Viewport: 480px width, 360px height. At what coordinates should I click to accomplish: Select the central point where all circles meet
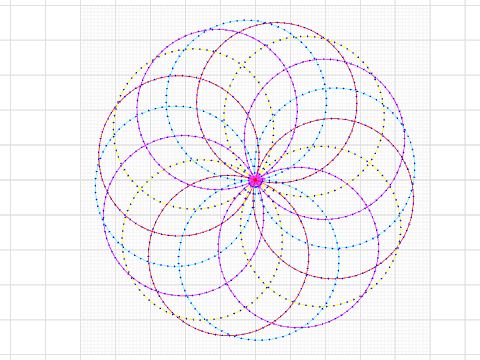tap(255, 180)
